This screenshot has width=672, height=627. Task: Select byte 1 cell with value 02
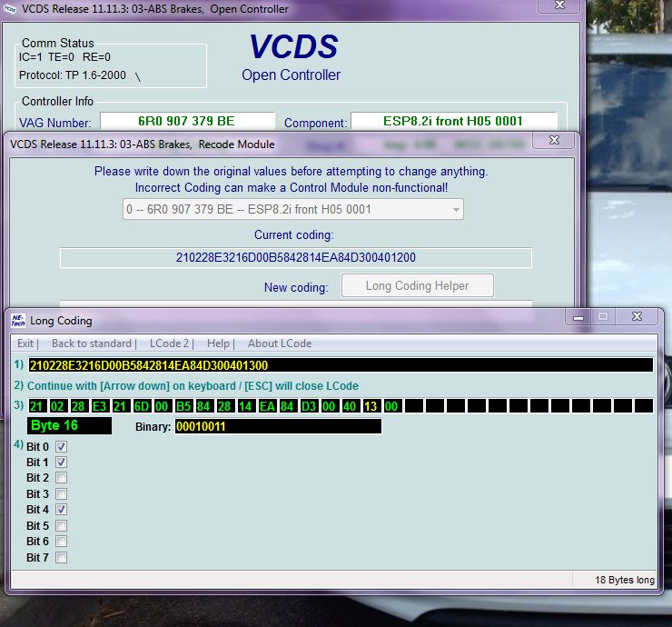[x=57, y=405]
